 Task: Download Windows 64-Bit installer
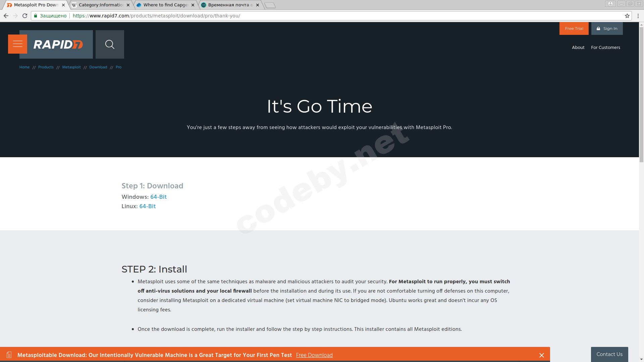[158, 197]
